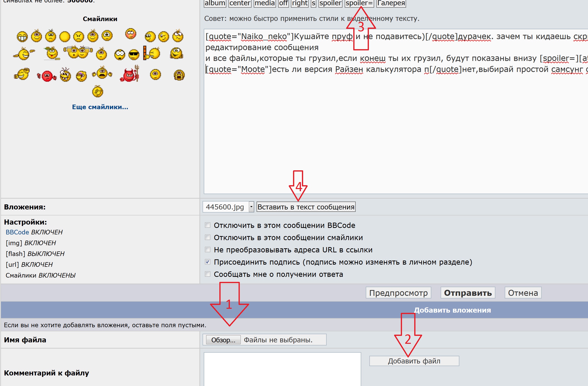Insert the wide-eyed shocked smiley
588x386 pixels.
[x=120, y=54]
